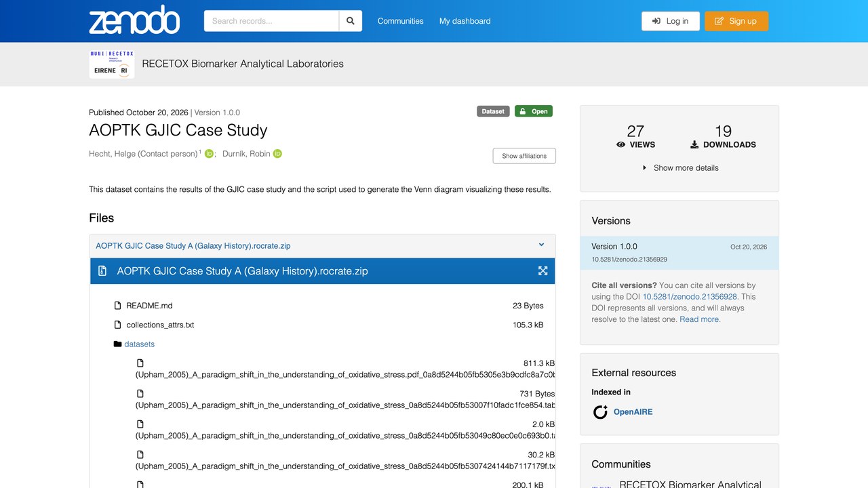Viewport: 868px width, 488px height.
Task: Click the Read more link
Action: point(699,319)
